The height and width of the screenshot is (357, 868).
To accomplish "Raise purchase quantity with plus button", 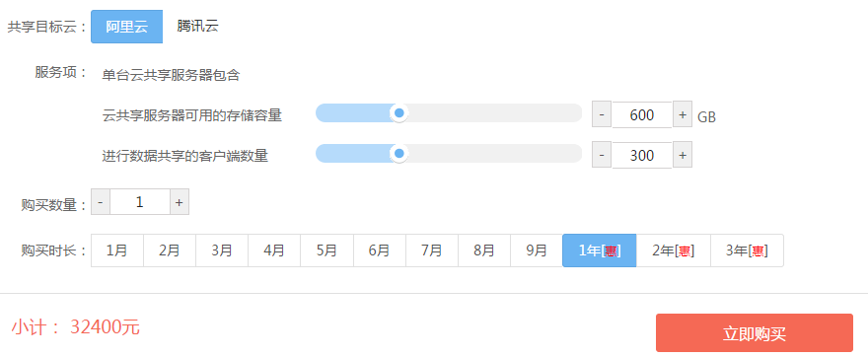I will coord(179,202).
